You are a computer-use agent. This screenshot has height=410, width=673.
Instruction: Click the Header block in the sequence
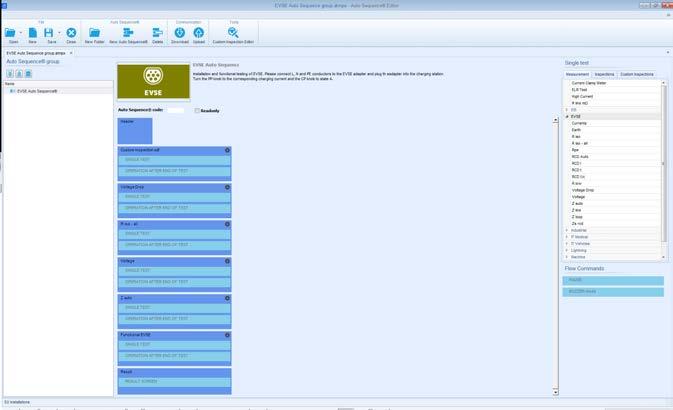tap(135, 131)
